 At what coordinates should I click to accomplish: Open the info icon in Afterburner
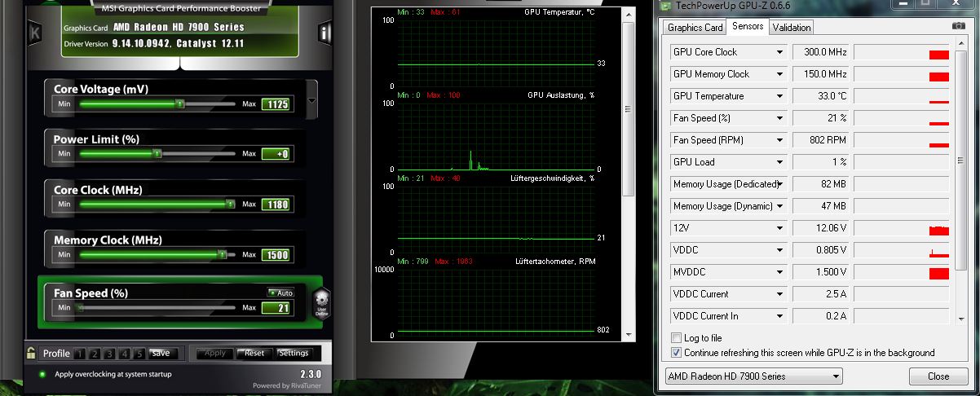[324, 33]
